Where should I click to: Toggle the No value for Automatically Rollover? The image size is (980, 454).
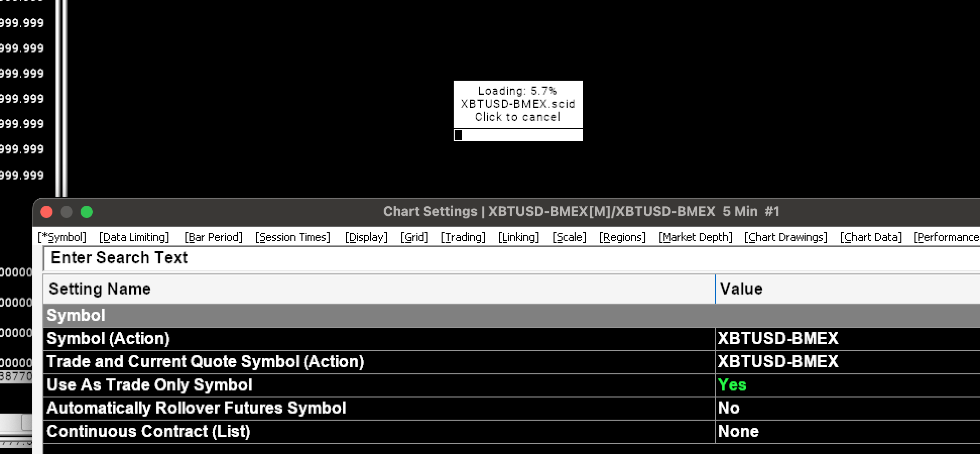point(848,408)
